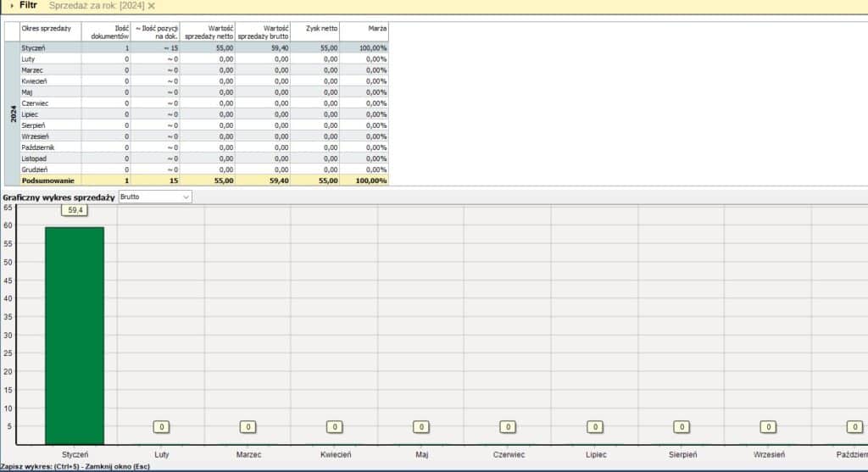Select the Grudzień row in table
The width and height of the screenshot is (868, 472).
[x=50, y=169]
